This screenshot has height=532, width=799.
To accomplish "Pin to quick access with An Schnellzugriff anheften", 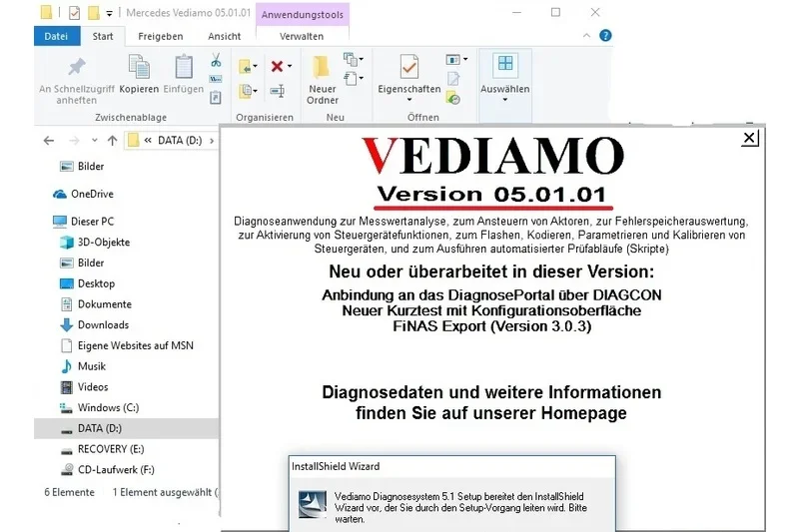I will (77, 79).
